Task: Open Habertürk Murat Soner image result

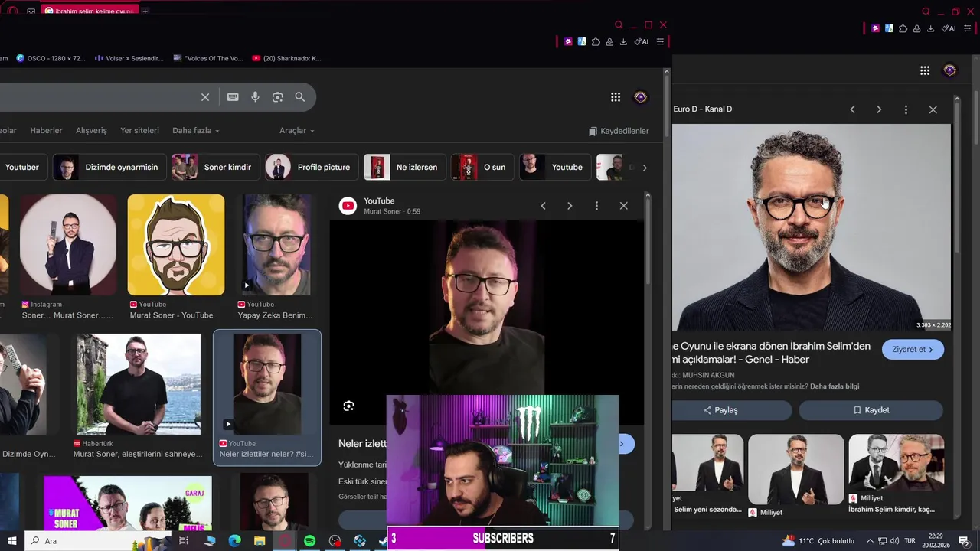Action: point(139,384)
